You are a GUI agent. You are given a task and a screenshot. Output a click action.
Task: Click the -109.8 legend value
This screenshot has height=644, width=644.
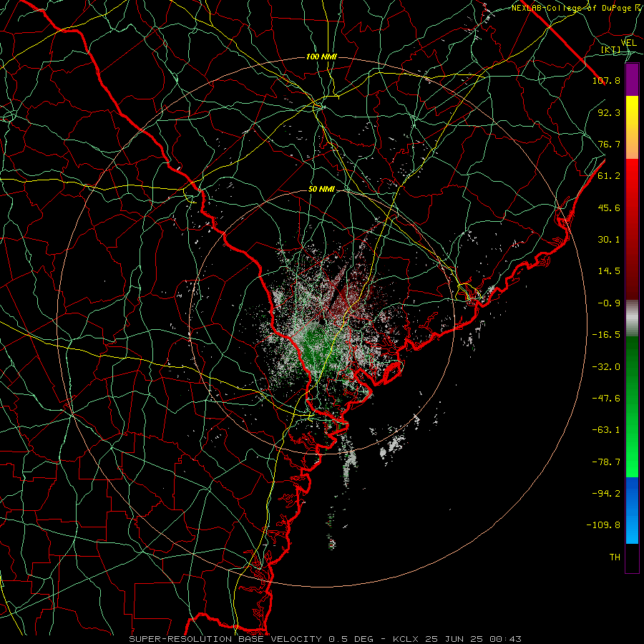pyautogui.click(x=603, y=525)
